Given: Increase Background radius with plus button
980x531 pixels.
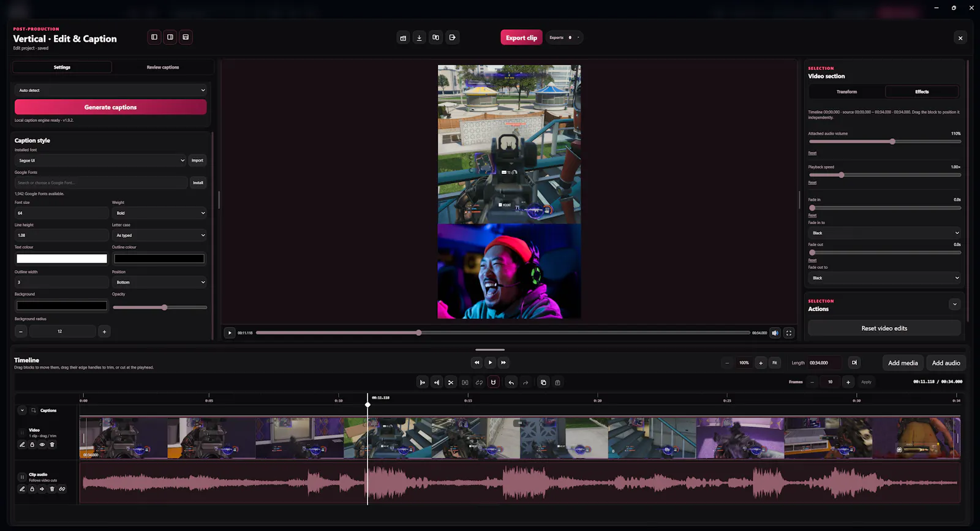Looking at the screenshot, I should point(104,331).
